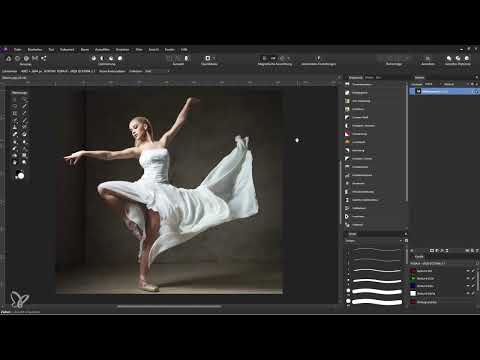Open the brush category dropdown
The height and width of the screenshot is (360, 480).
click(x=374, y=241)
